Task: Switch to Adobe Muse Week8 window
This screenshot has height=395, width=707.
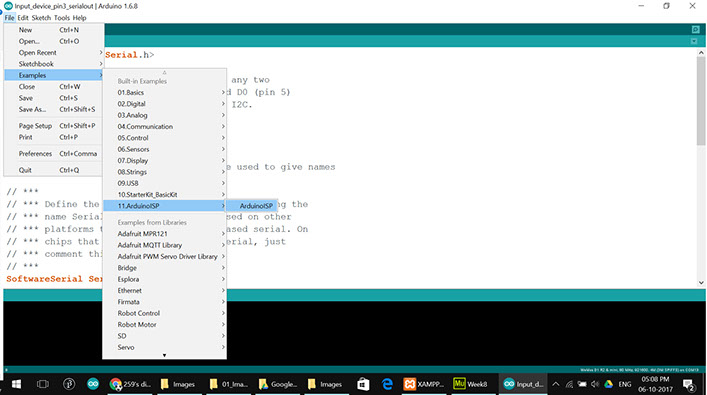Action: [x=472, y=384]
